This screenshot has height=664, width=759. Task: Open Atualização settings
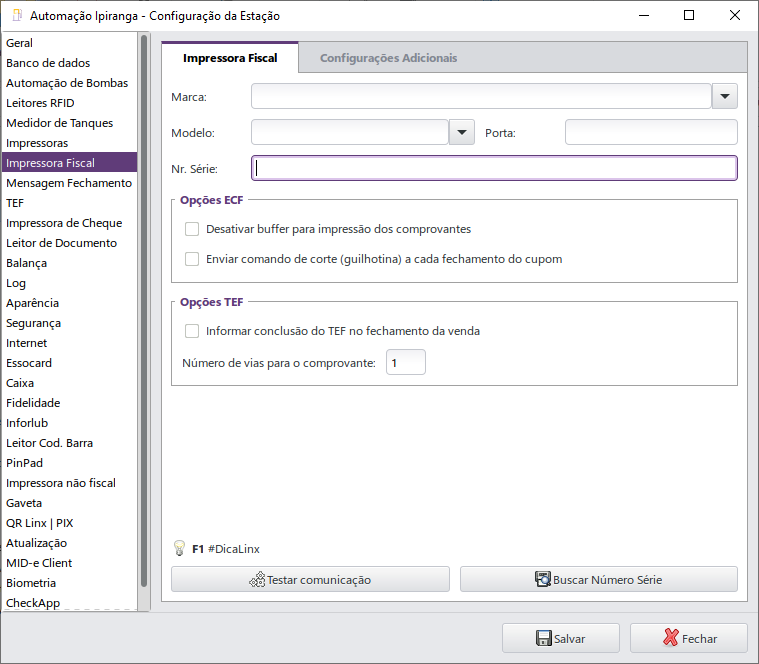pos(69,543)
